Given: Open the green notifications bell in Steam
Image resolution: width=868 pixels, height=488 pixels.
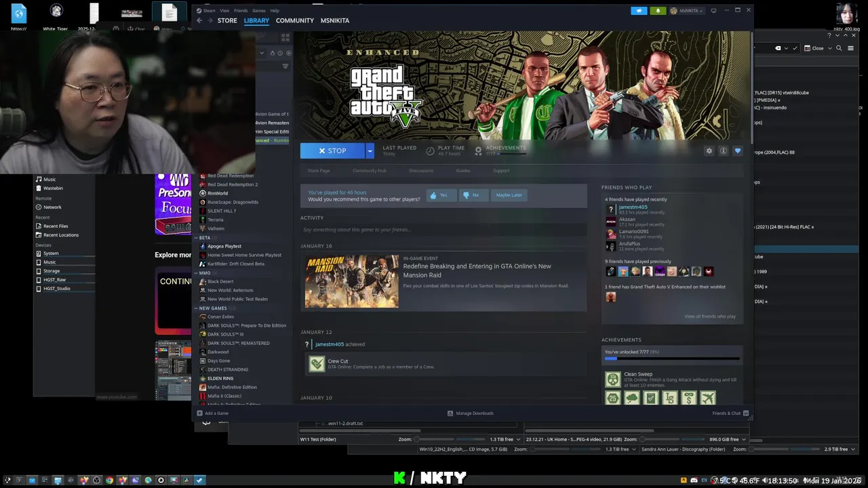Looking at the screenshot, I should [657, 11].
